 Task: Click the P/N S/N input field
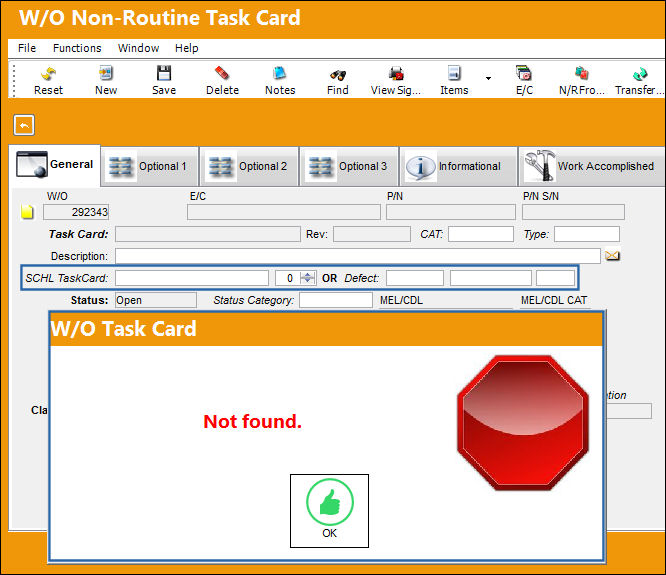[573, 212]
